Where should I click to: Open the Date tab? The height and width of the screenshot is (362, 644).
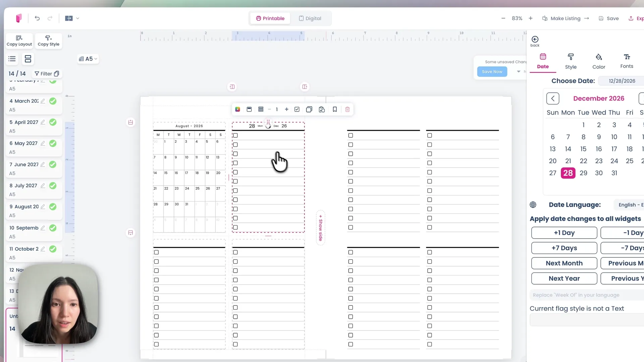click(543, 61)
